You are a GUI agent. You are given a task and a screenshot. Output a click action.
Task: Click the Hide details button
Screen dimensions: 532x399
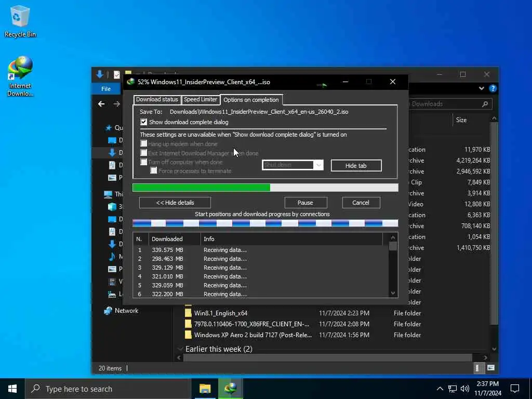[x=175, y=203]
